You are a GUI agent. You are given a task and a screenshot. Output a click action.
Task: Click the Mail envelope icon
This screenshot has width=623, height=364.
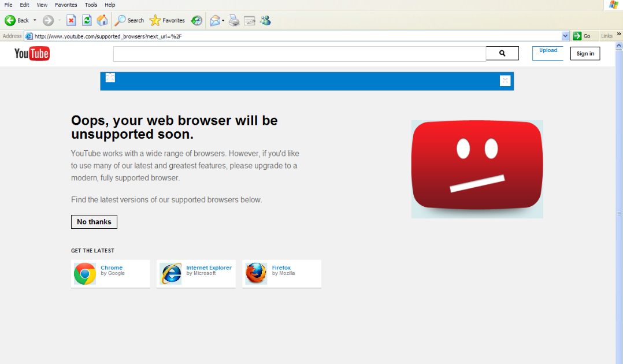pos(215,20)
